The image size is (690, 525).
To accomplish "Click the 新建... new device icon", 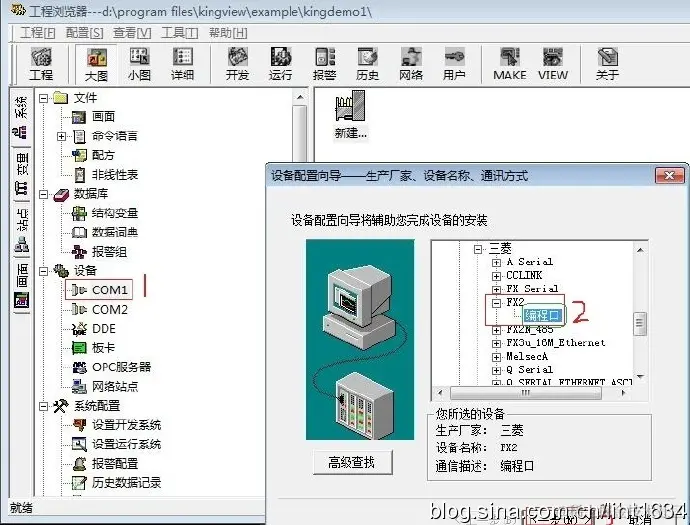I will click(x=350, y=115).
